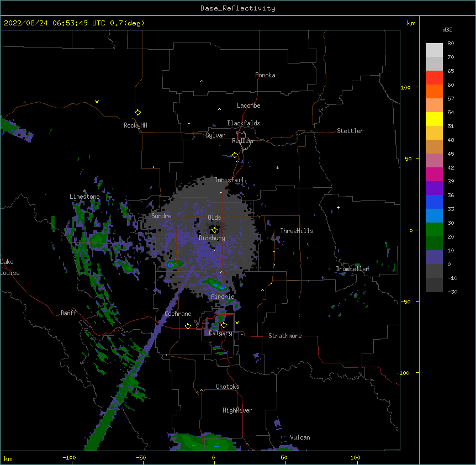The image size is (476, 465).
Task: Select the magenta 42-39 dBZ legend swatch
Action: click(434, 174)
